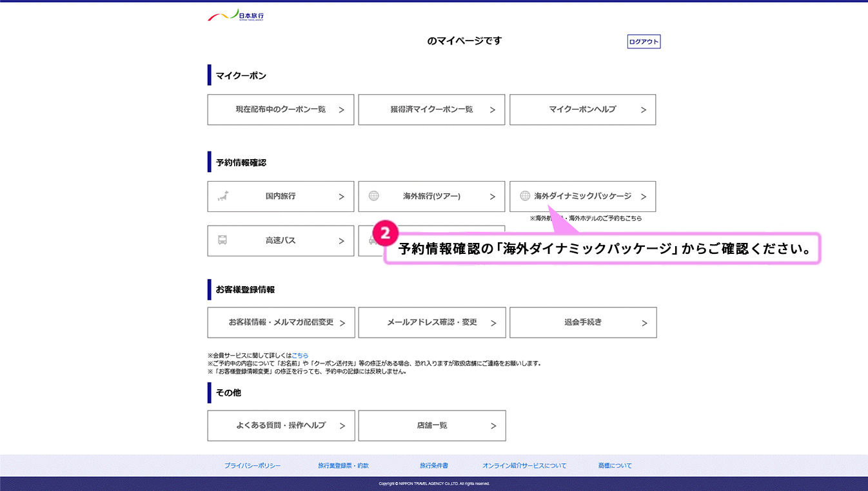The image size is (868, 491).
Task: Click the globe icon beside 海外ダイナミックパッケージ
Action: pos(525,196)
